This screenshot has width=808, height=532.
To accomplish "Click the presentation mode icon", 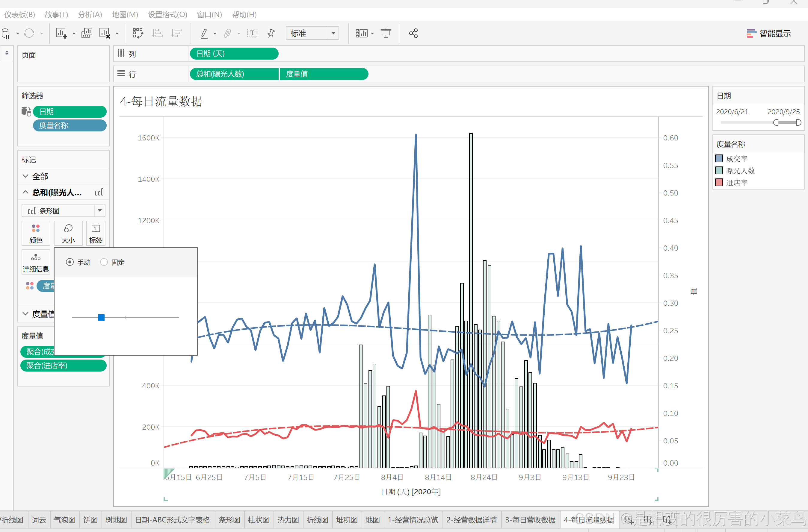I will (x=386, y=33).
